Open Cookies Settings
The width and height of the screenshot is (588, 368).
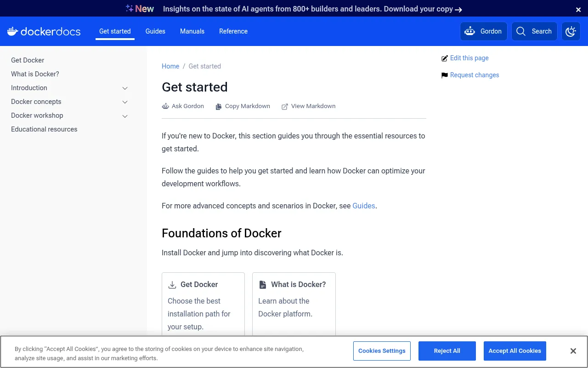pyautogui.click(x=382, y=351)
